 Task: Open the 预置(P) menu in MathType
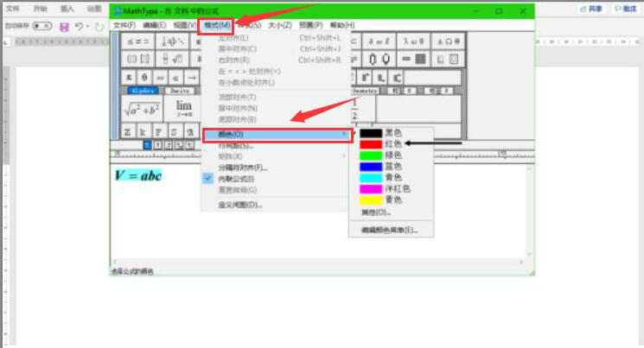[x=310, y=25]
